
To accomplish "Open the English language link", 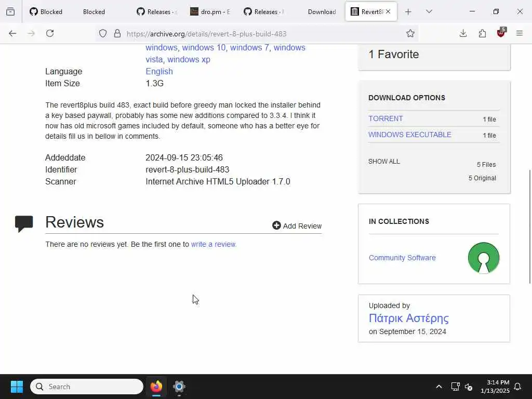I will click(159, 71).
